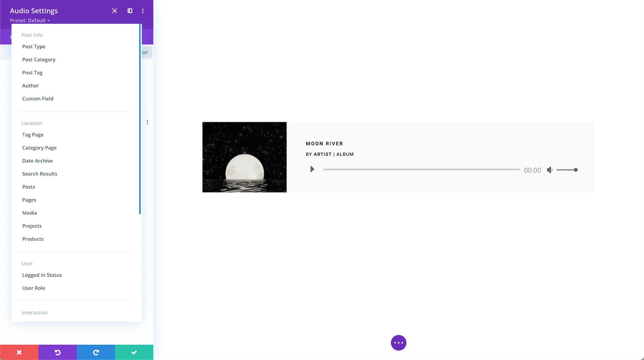The image size is (644, 360).
Task: Open the purple ellipsis page settings button
Action: point(399,342)
